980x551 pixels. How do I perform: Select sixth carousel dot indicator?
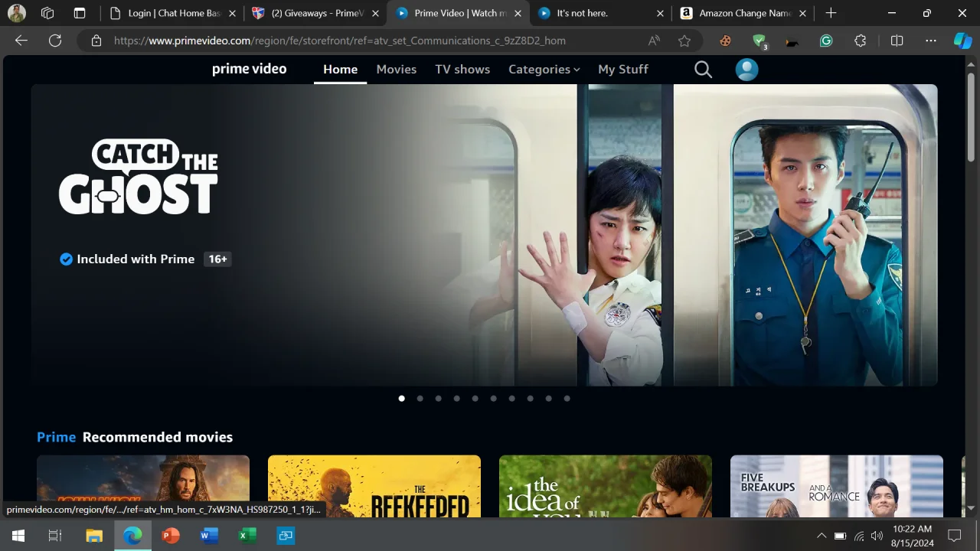coord(493,398)
